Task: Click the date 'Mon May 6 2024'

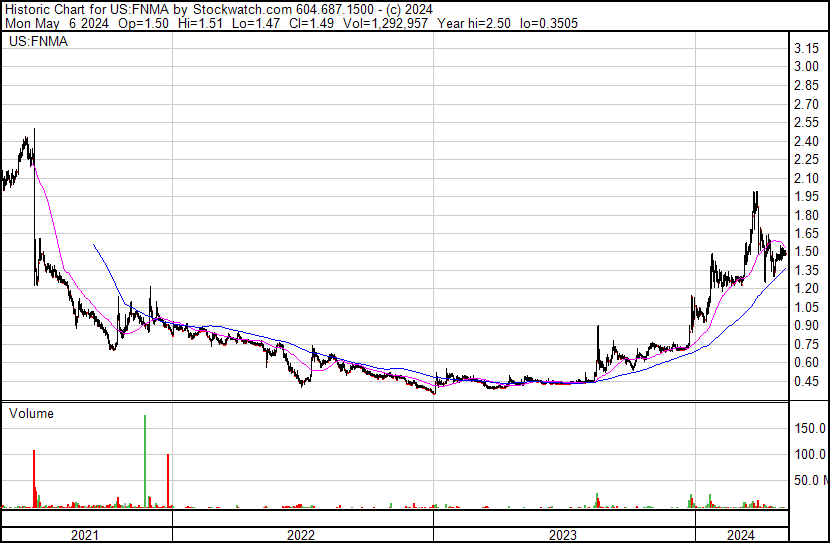Action: click(x=57, y=23)
